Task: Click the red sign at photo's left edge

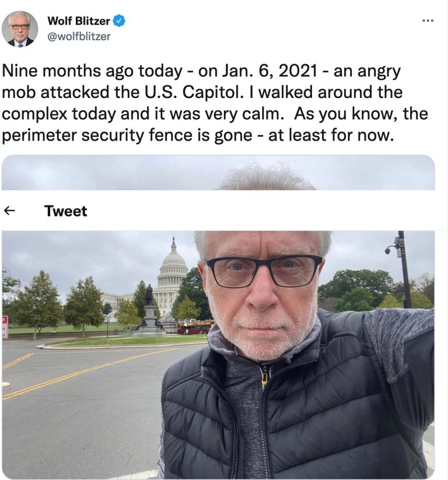Action: (x=5, y=328)
